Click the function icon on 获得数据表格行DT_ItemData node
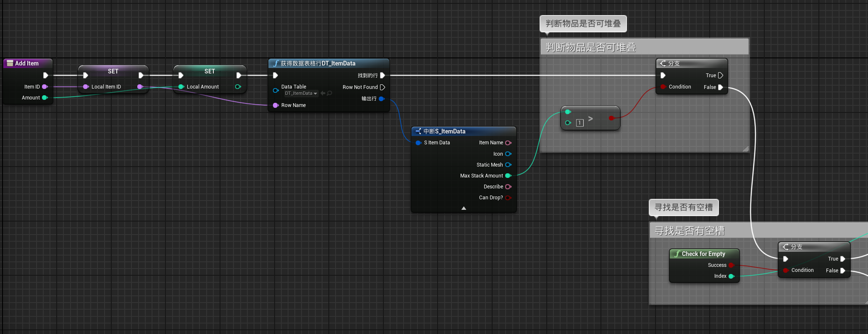This screenshot has width=868, height=334. (276, 63)
